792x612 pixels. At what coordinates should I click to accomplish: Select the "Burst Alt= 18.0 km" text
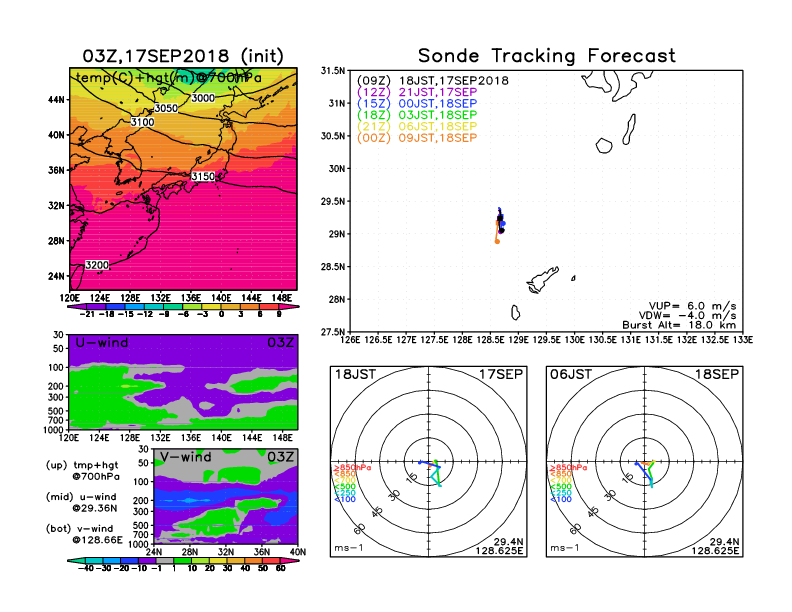coord(679,325)
